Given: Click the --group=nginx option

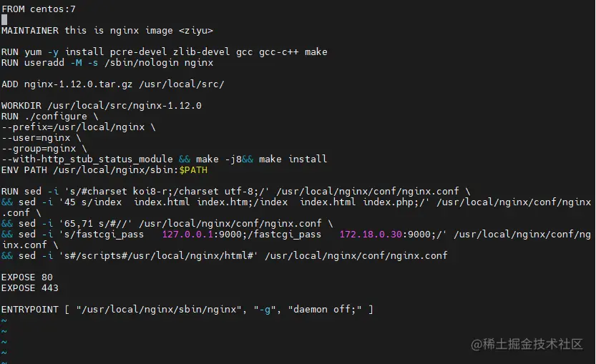Looking at the screenshot, I should 40,149.
